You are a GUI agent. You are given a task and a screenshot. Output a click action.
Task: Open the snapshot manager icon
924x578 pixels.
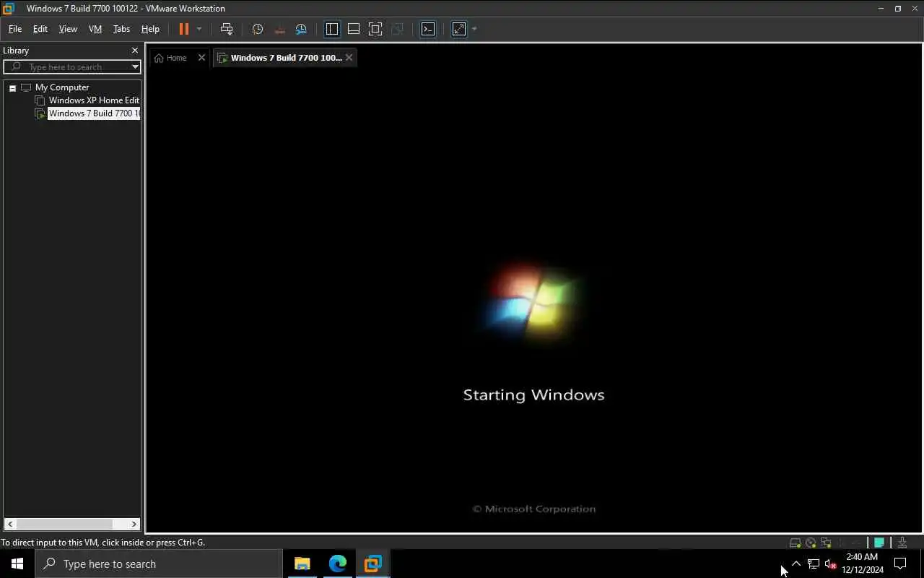(x=301, y=29)
